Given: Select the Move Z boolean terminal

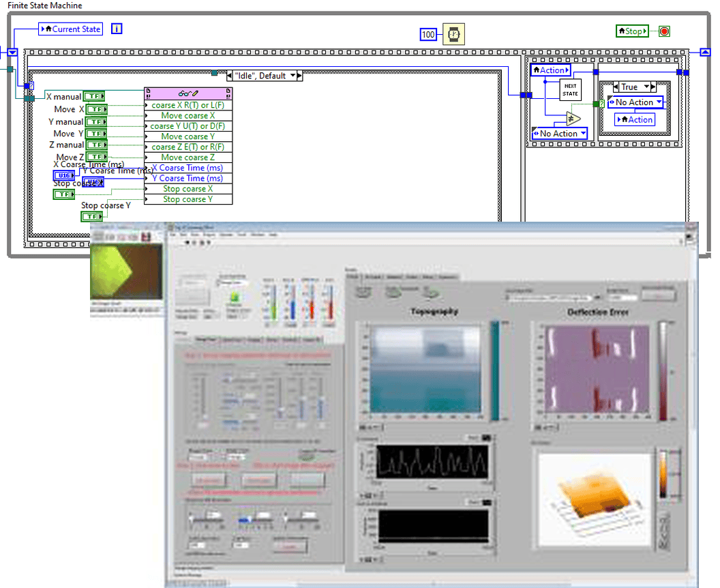Looking at the screenshot, I should click(96, 157).
